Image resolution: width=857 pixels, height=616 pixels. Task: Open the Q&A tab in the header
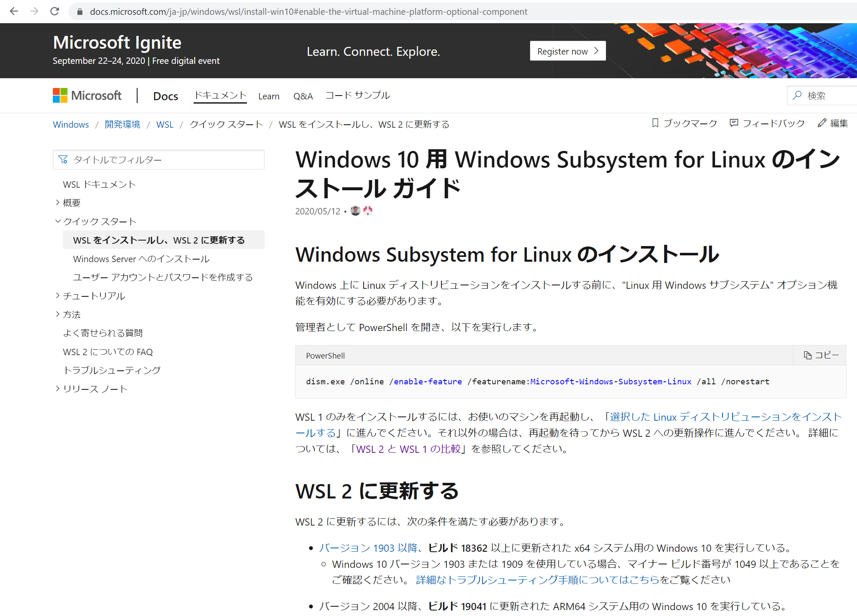(303, 96)
